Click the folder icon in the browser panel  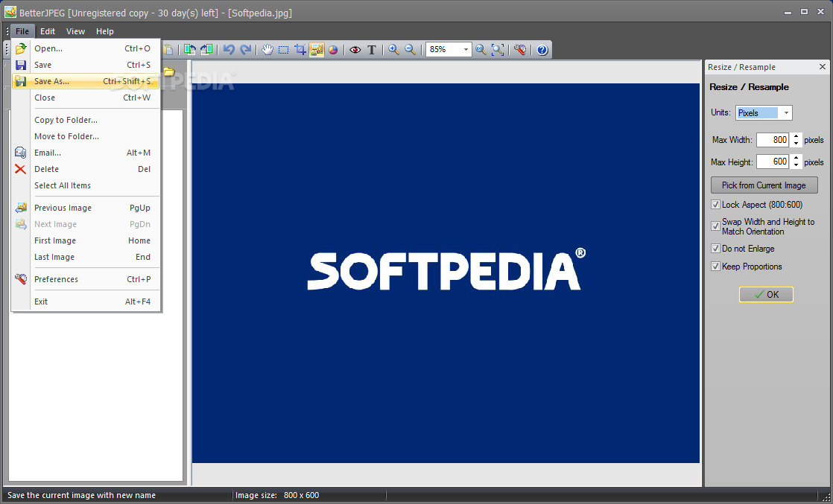coord(169,71)
